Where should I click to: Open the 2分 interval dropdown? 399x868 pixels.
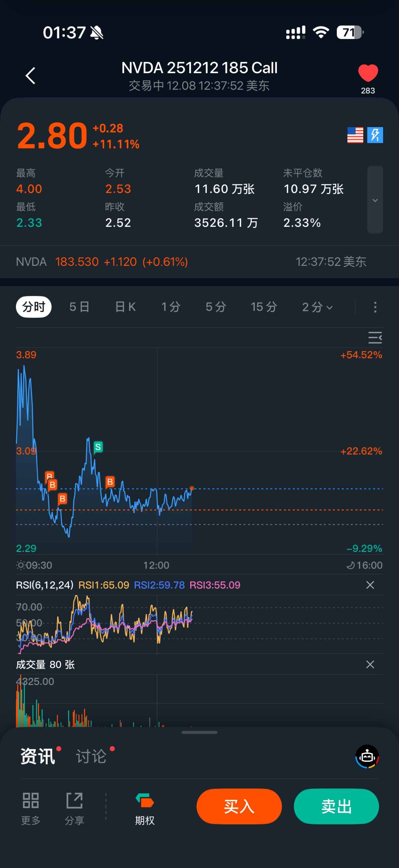coord(317,307)
